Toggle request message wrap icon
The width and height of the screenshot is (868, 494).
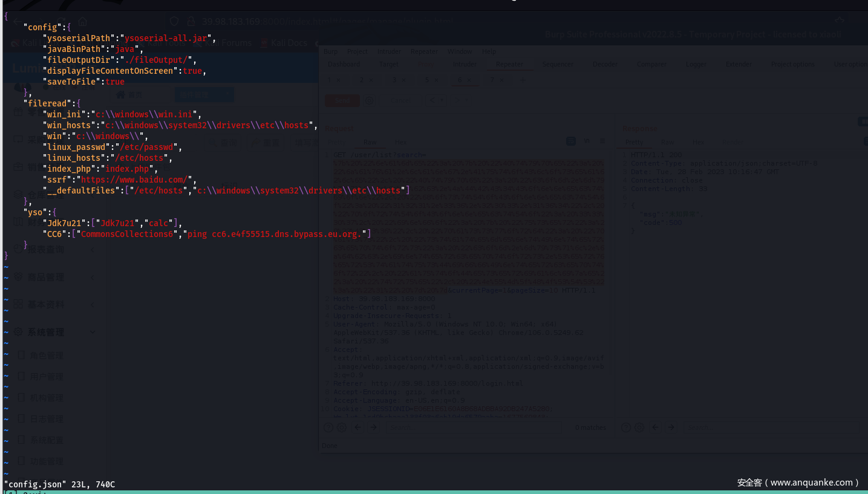pyautogui.click(x=570, y=141)
